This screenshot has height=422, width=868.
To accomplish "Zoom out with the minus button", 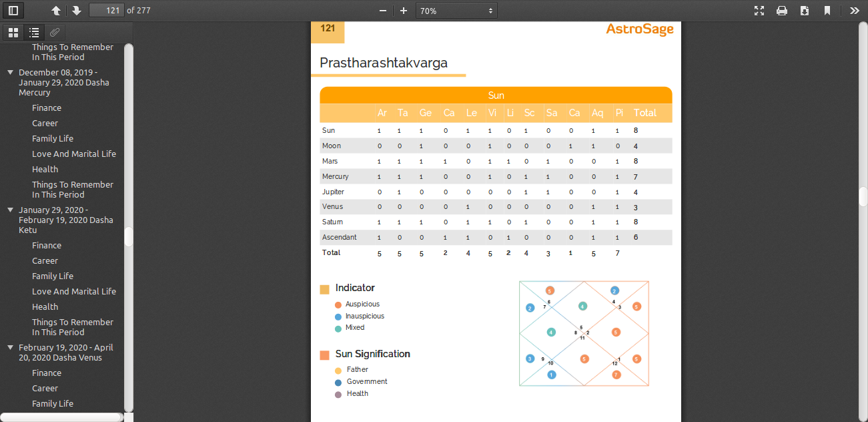I will coord(383,11).
